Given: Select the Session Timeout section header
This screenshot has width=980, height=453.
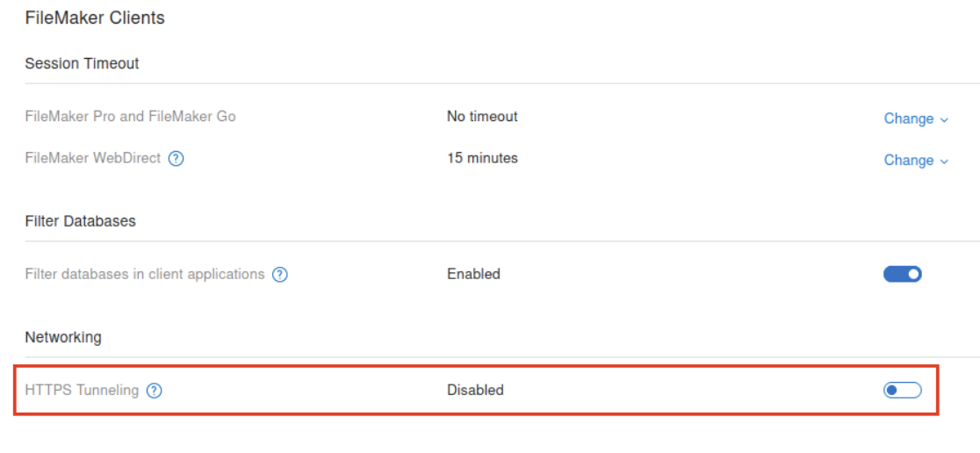Looking at the screenshot, I should (x=82, y=63).
